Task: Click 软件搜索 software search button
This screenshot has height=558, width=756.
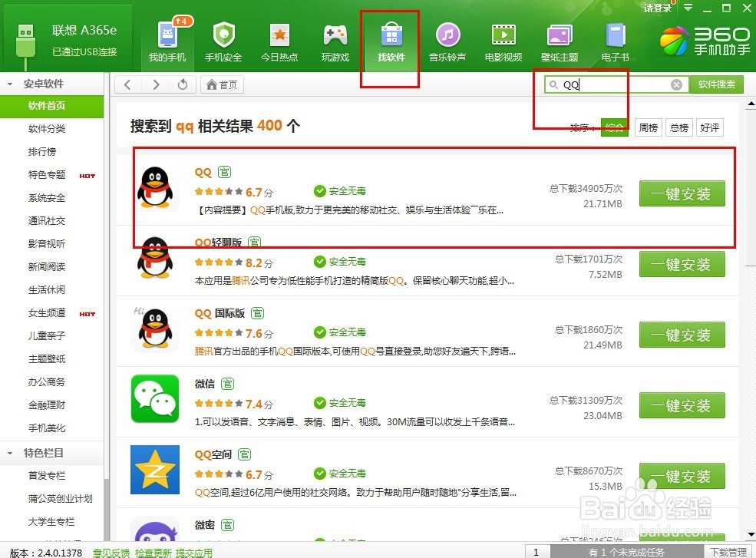Action: [x=716, y=84]
